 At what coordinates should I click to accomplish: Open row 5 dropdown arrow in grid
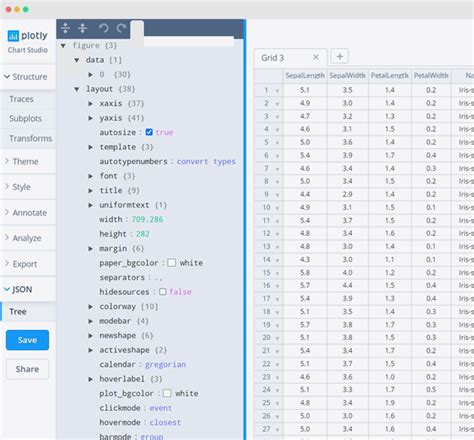(277, 143)
